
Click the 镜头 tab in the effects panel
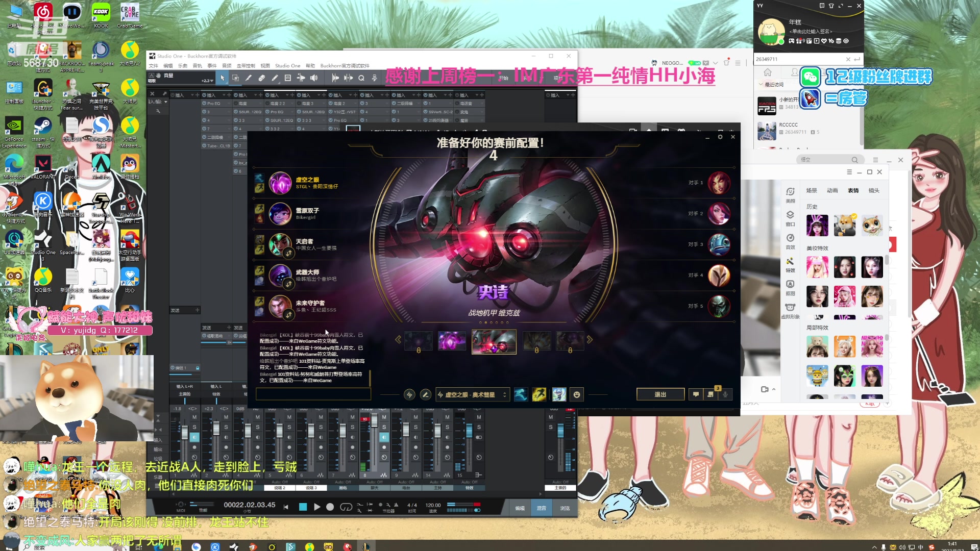tap(874, 190)
